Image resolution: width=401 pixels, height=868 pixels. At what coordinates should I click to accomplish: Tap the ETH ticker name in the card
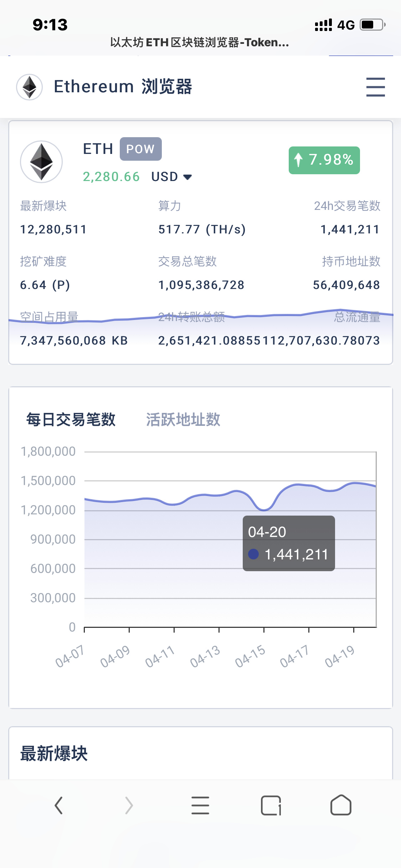[98, 149]
